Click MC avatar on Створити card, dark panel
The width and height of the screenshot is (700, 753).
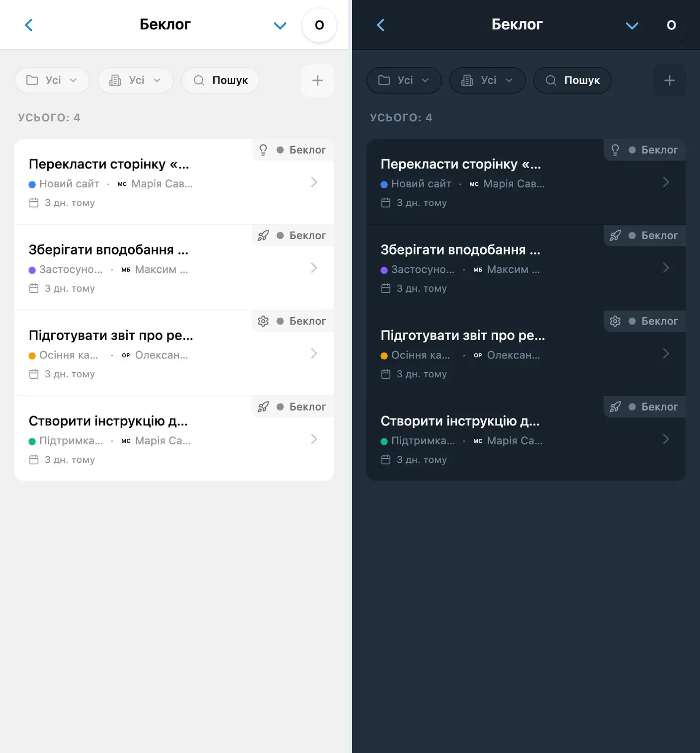(x=478, y=440)
